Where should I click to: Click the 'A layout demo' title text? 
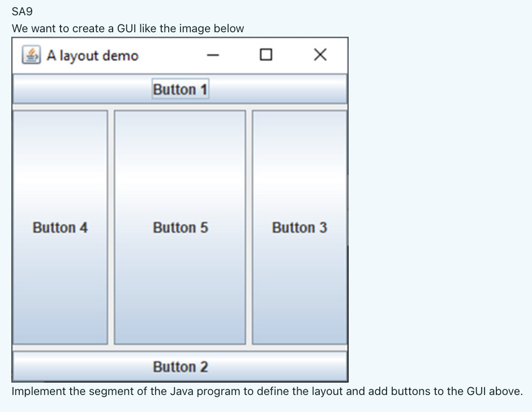pos(93,55)
